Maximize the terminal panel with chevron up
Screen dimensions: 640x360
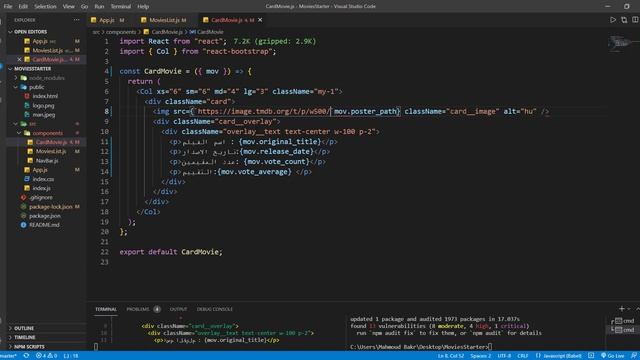pyautogui.click(x=637, y=309)
